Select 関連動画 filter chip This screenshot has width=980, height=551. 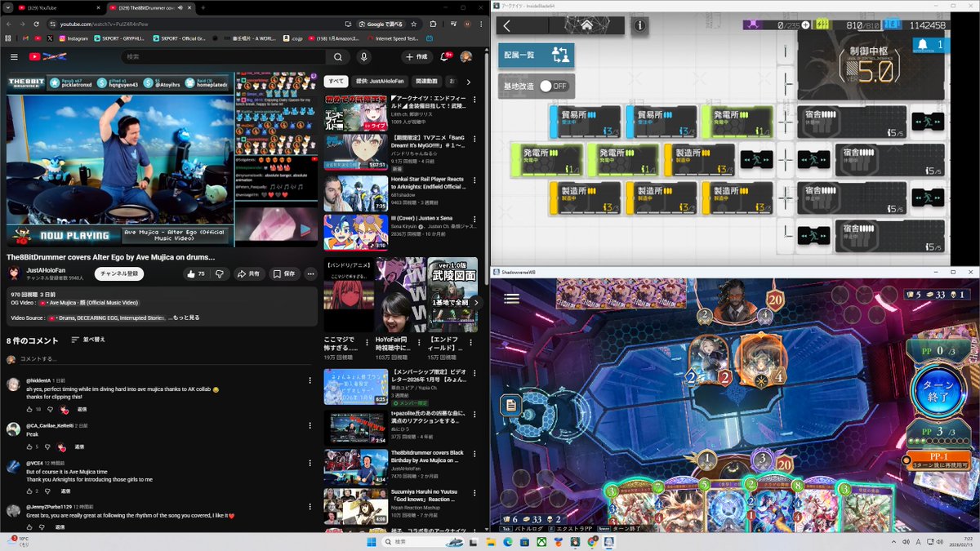click(427, 82)
